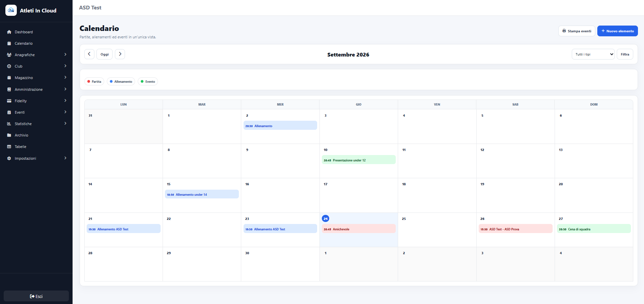Toggle the Partita legend filter
This screenshot has height=304, width=644.
point(94,81)
